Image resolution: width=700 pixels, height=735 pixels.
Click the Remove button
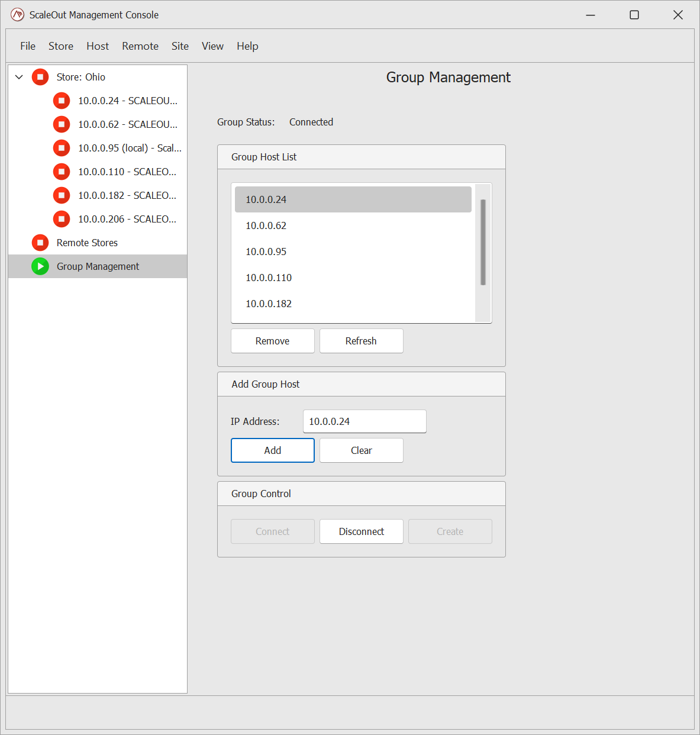point(273,341)
